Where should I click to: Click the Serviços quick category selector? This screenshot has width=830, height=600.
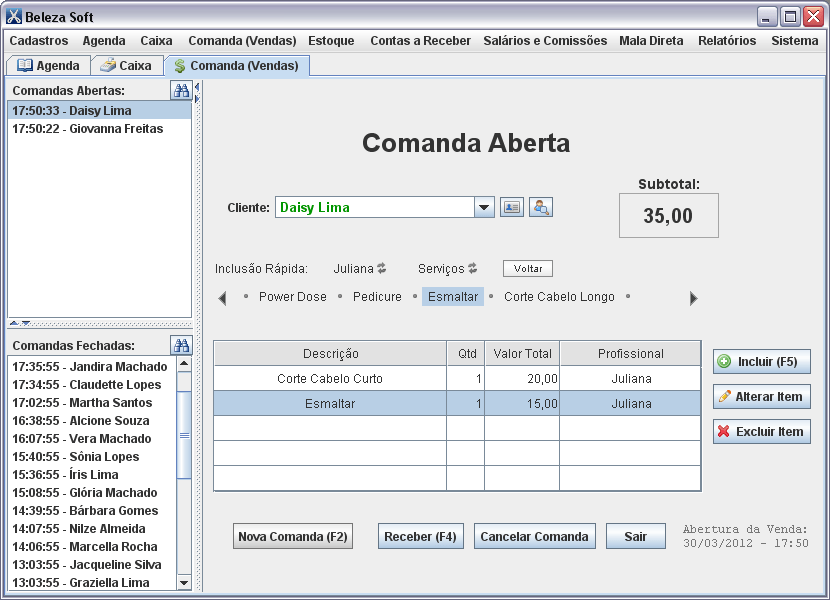(x=441, y=268)
